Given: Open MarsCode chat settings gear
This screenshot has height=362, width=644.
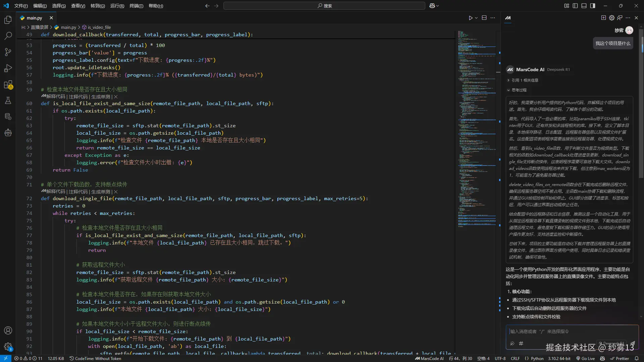Looking at the screenshot, I should tap(612, 18).
